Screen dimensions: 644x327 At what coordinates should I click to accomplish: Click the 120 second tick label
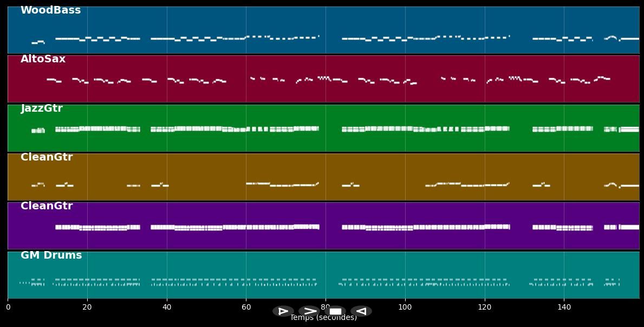[485, 307]
